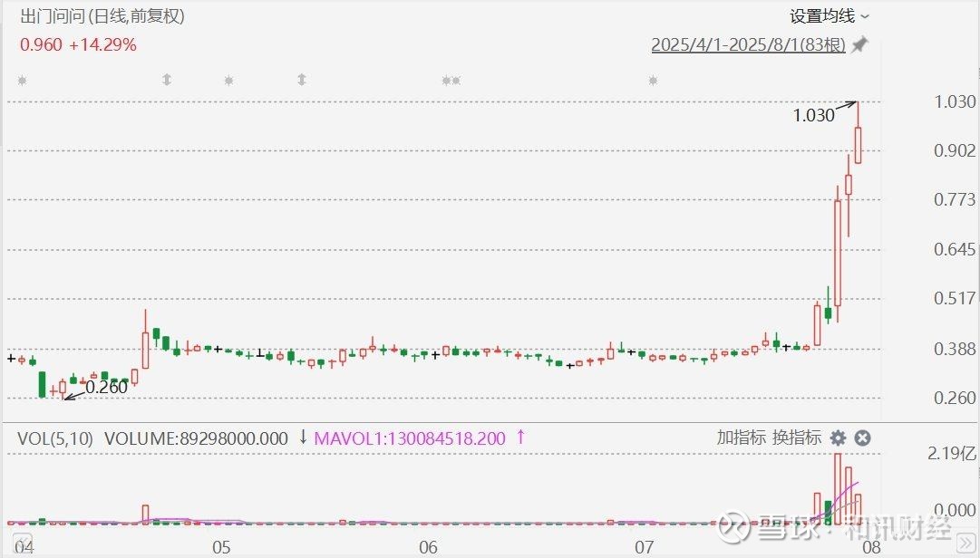
Task: Click the 1.030 high annotation label
Action: coord(814,115)
